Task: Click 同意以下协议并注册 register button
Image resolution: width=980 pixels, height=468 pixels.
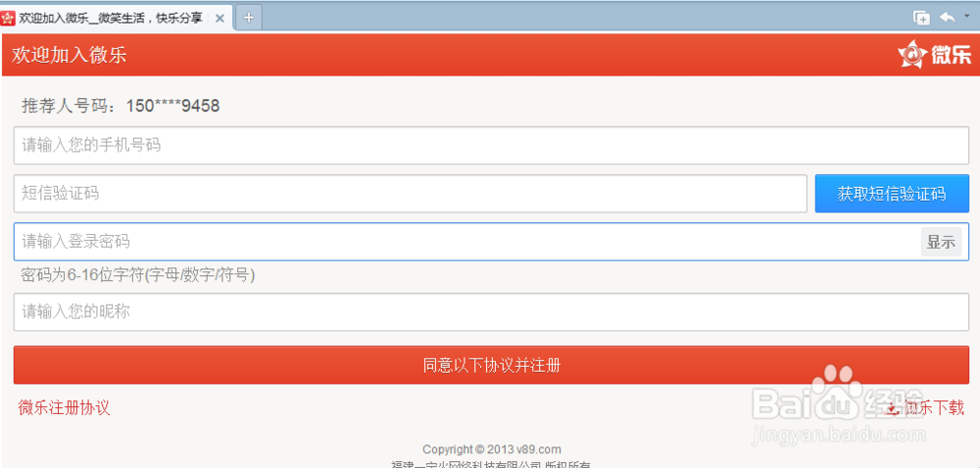Action: 491,365
